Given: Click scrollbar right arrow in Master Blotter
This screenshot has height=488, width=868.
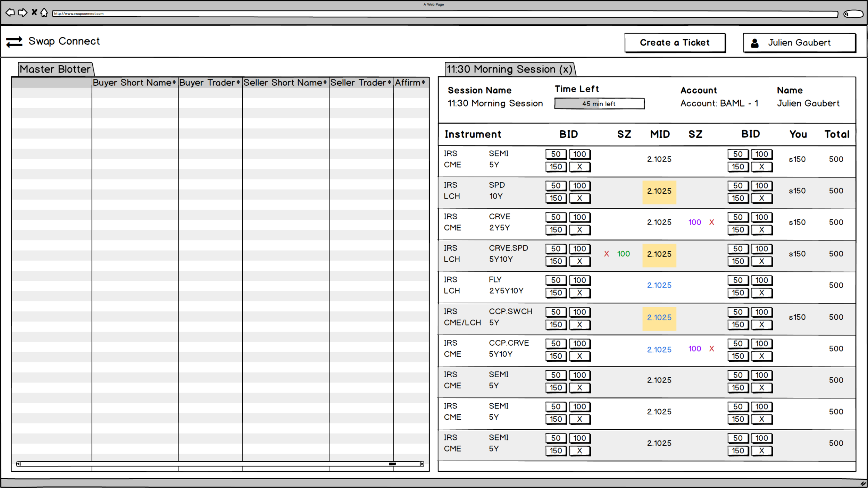Looking at the screenshot, I should coord(422,464).
